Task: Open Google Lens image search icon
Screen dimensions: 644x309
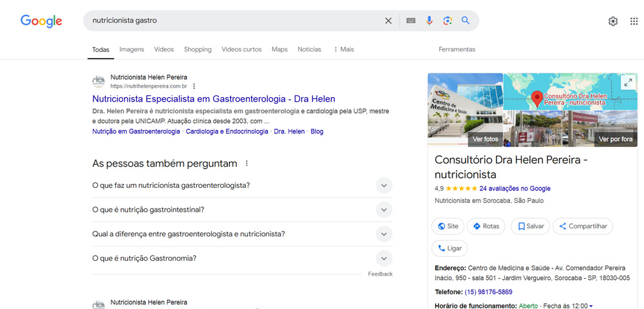Action: [448, 21]
